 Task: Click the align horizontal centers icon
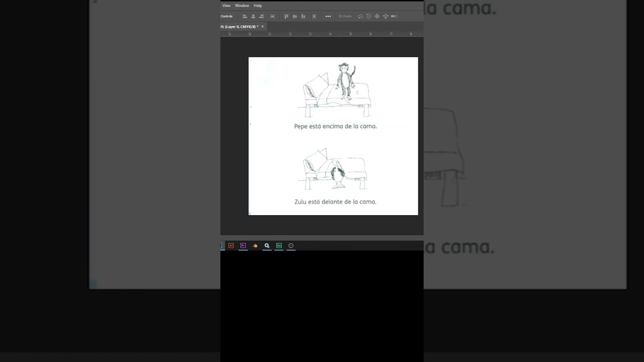(253, 16)
